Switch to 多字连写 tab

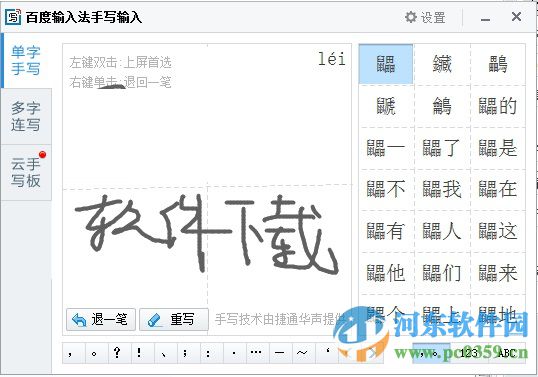click(x=26, y=116)
